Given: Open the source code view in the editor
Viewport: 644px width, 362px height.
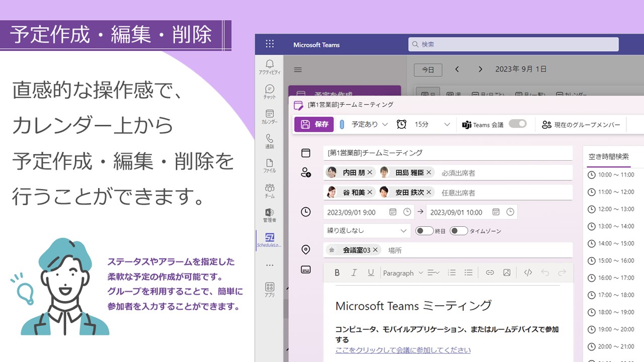Looking at the screenshot, I should [x=528, y=273].
